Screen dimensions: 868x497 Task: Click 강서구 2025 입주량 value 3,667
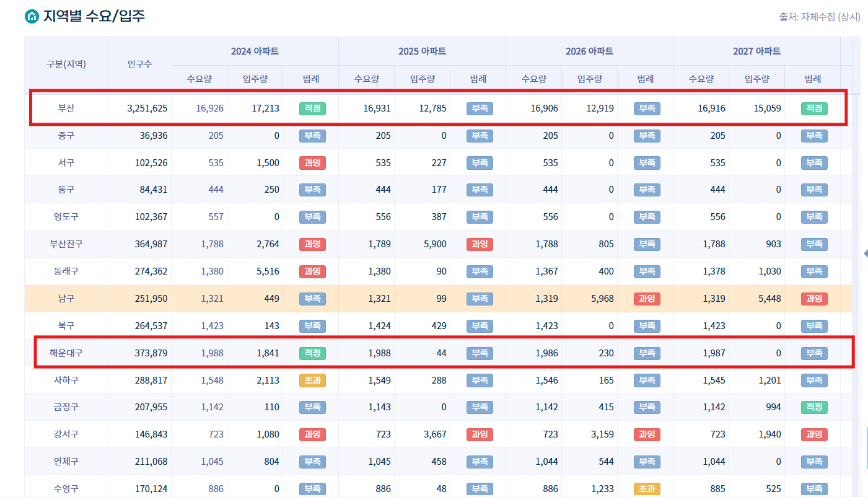[x=436, y=434]
